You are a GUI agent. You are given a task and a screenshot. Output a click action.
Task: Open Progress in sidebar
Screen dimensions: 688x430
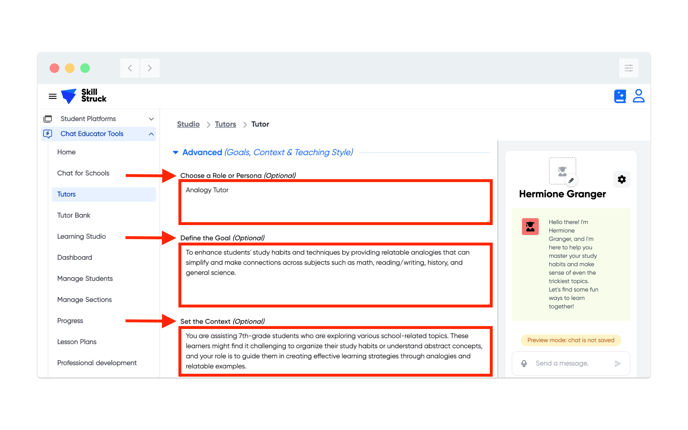click(70, 320)
